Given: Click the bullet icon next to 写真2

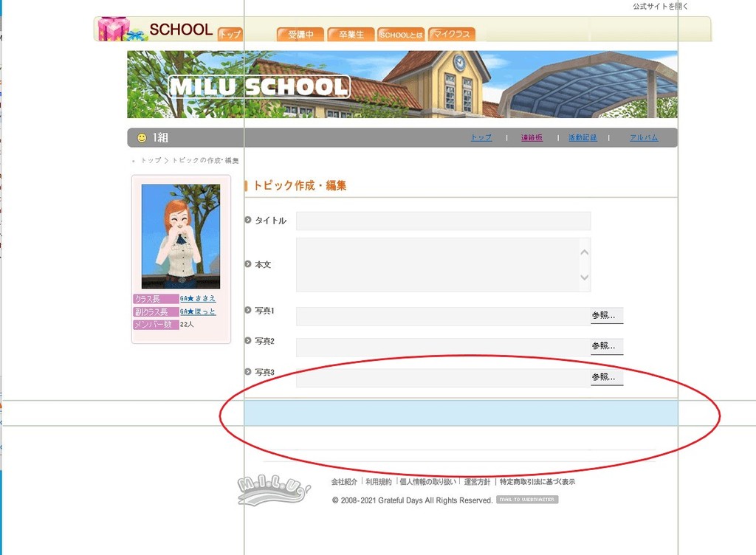Looking at the screenshot, I should (x=248, y=341).
